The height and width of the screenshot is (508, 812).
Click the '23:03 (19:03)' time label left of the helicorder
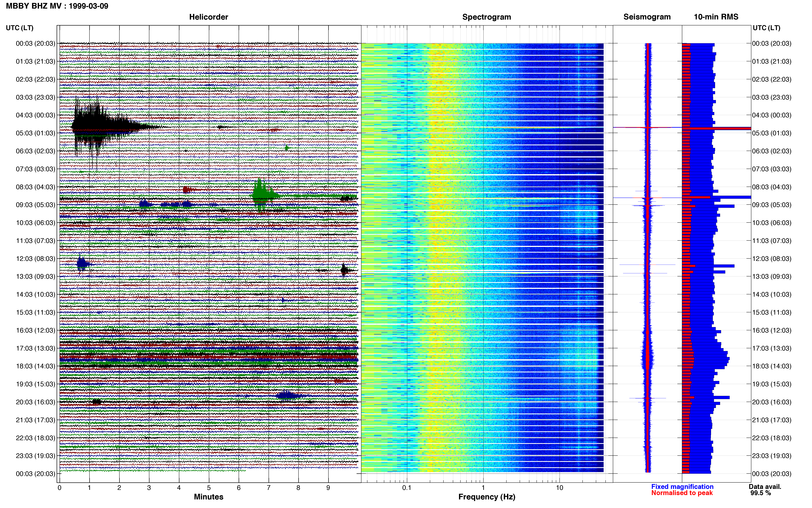click(35, 456)
